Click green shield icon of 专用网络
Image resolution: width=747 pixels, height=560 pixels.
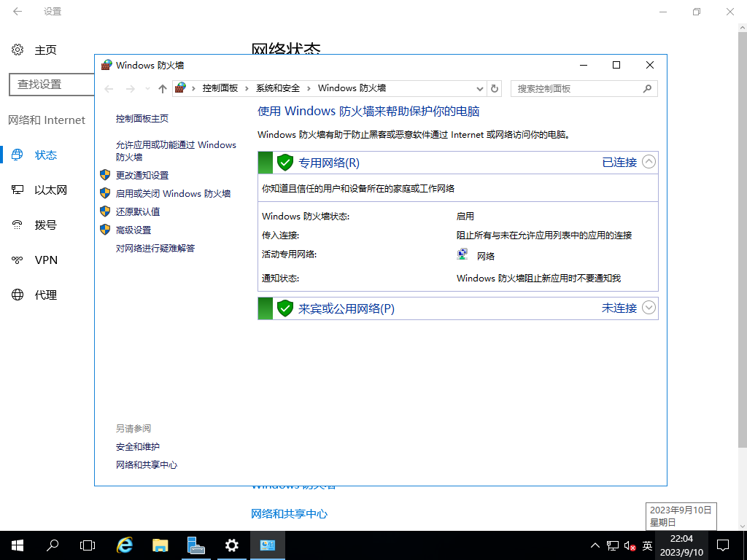(x=285, y=163)
